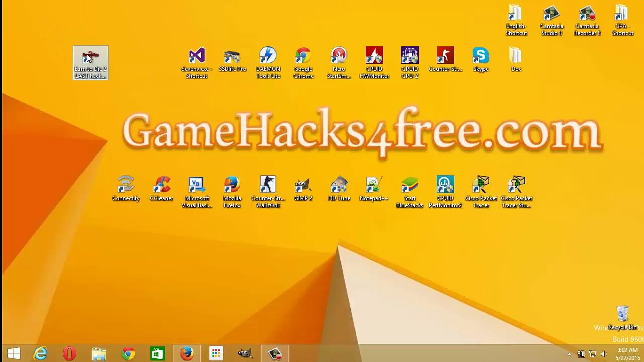Select the Doc folder on the desktop
The image size is (644, 362).
pos(516,60)
